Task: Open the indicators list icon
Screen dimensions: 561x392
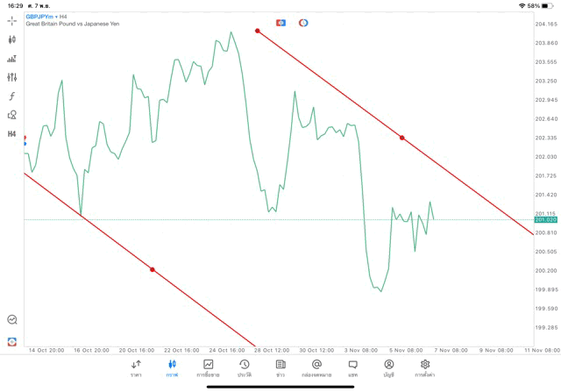Action: click(x=12, y=59)
